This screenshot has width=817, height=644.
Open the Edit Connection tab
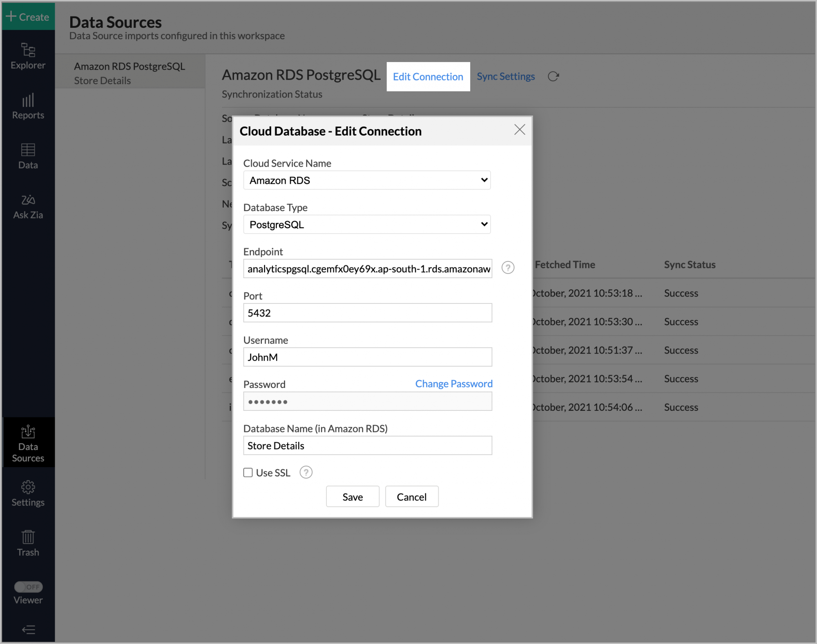[428, 76]
